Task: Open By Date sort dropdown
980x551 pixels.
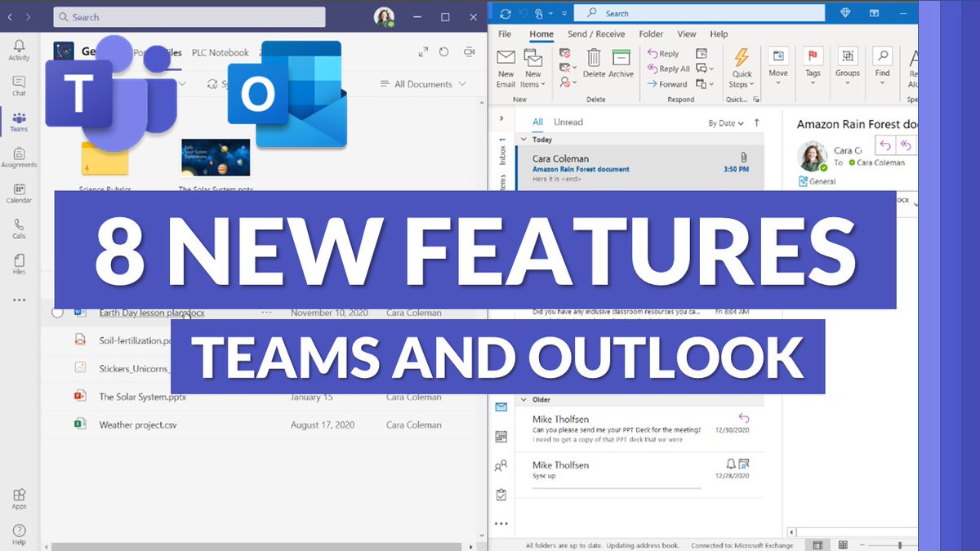Action: [x=726, y=123]
